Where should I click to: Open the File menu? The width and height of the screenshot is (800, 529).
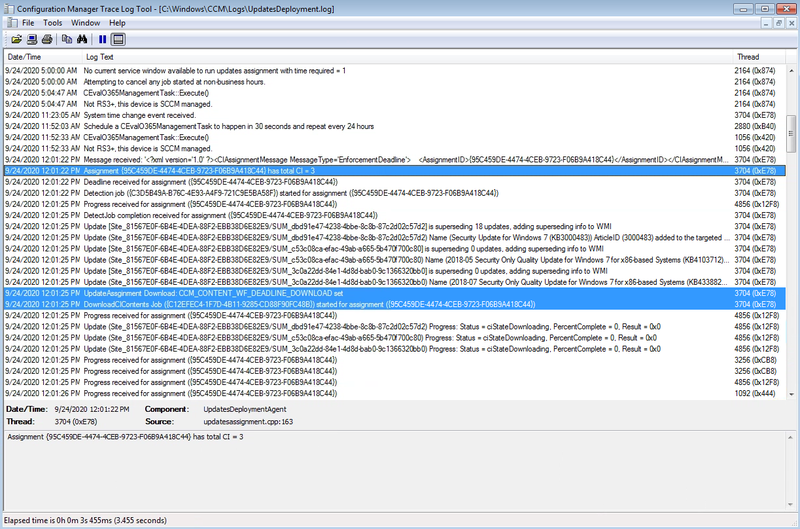tap(27, 22)
